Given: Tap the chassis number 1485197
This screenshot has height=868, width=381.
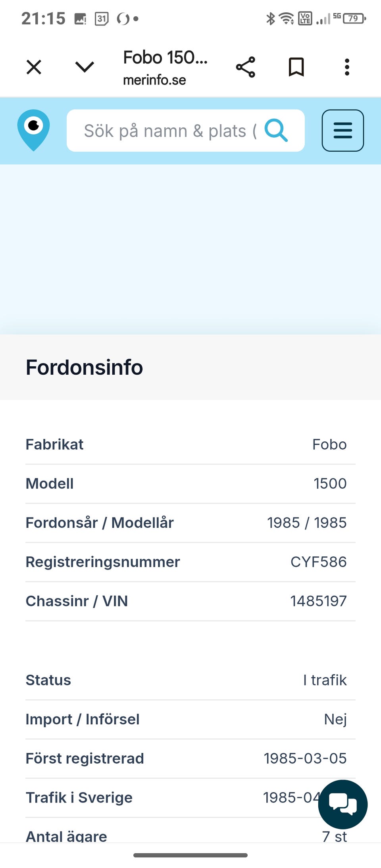Looking at the screenshot, I should click(x=318, y=601).
